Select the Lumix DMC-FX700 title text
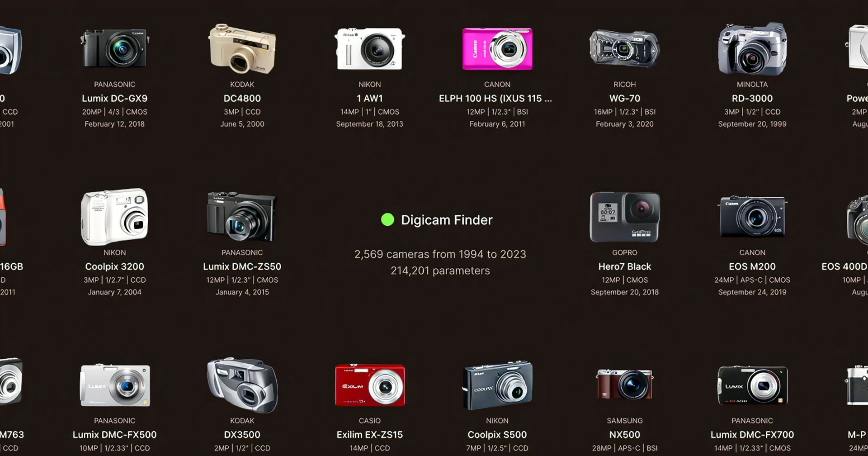 (752, 435)
